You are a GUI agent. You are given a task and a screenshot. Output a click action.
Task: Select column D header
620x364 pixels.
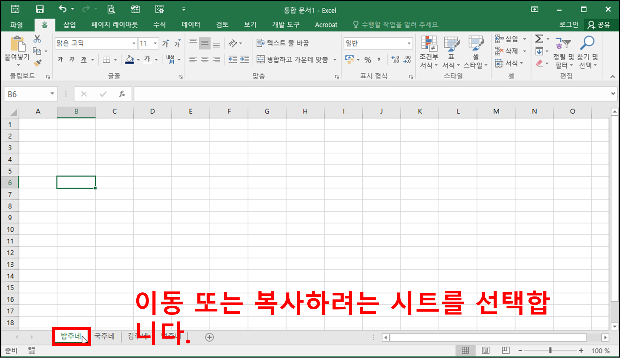coord(152,111)
